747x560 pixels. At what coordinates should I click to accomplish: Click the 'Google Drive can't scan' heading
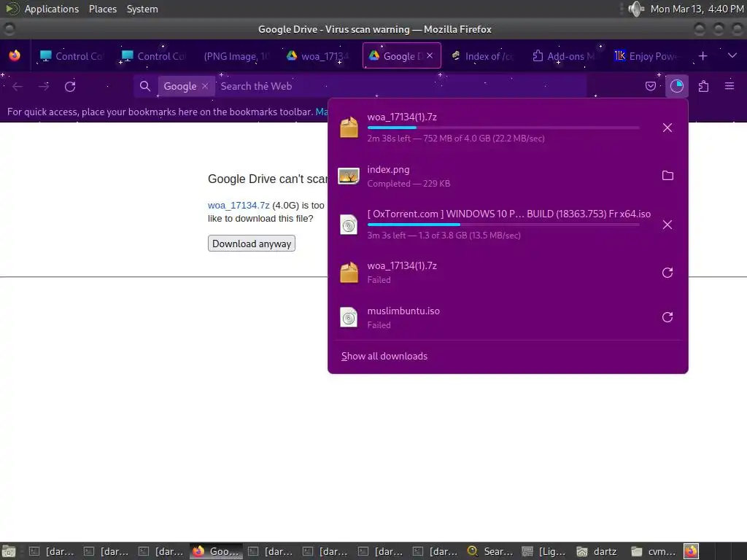[268, 179]
